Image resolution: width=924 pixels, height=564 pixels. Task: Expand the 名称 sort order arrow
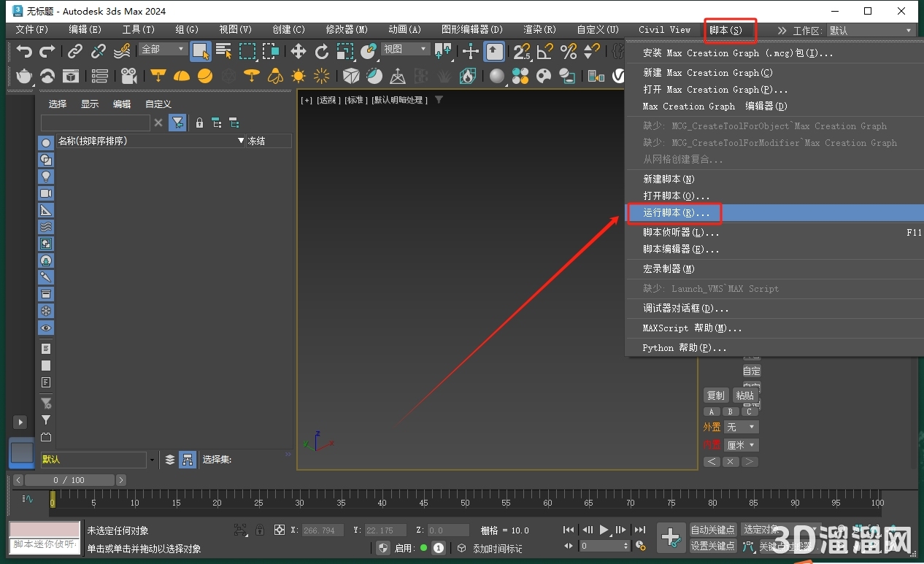[x=242, y=141]
